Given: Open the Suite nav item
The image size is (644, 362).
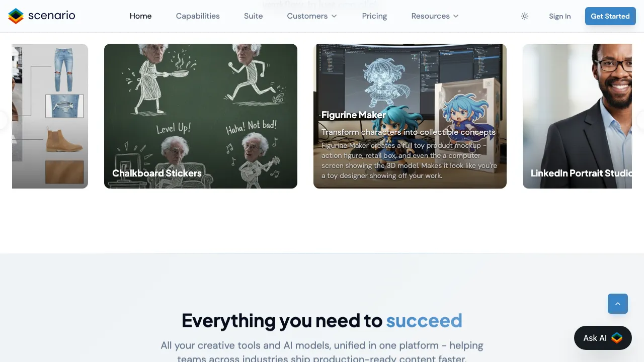Looking at the screenshot, I should coord(254,16).
